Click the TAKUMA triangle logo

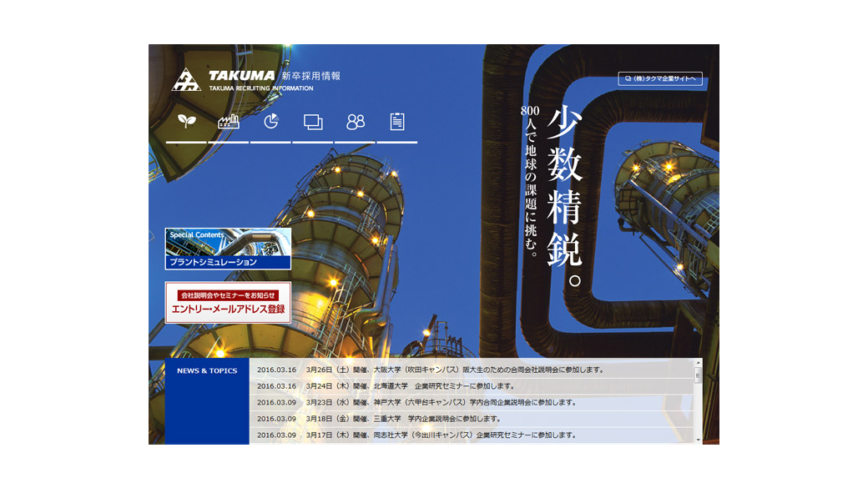tap(186, 80)
